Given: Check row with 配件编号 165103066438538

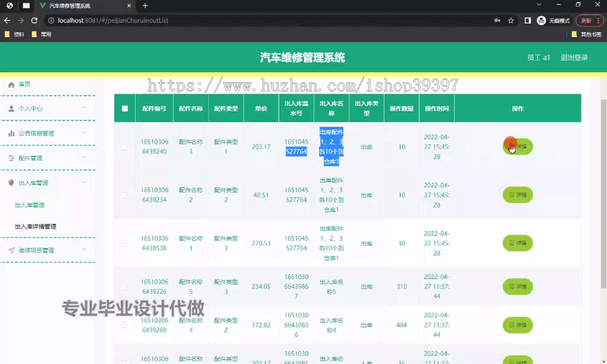Looking at the screenshot, I should pyautogui.click(x=124, y=243).
